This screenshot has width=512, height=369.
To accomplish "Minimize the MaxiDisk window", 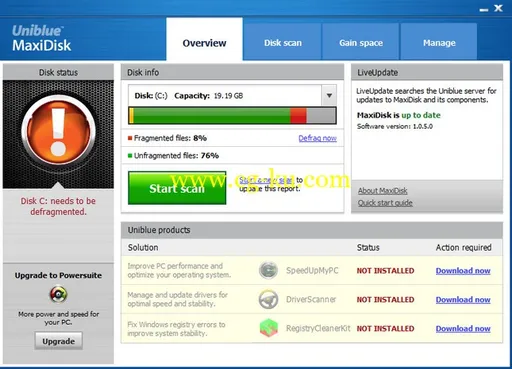I will (484, 10).
